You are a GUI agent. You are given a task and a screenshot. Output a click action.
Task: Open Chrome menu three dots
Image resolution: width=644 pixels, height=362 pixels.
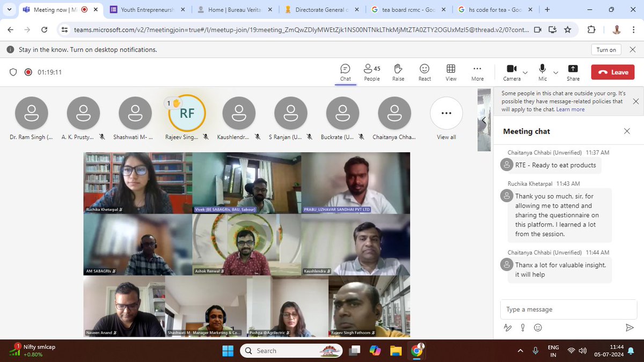click(x=633, y=30)
